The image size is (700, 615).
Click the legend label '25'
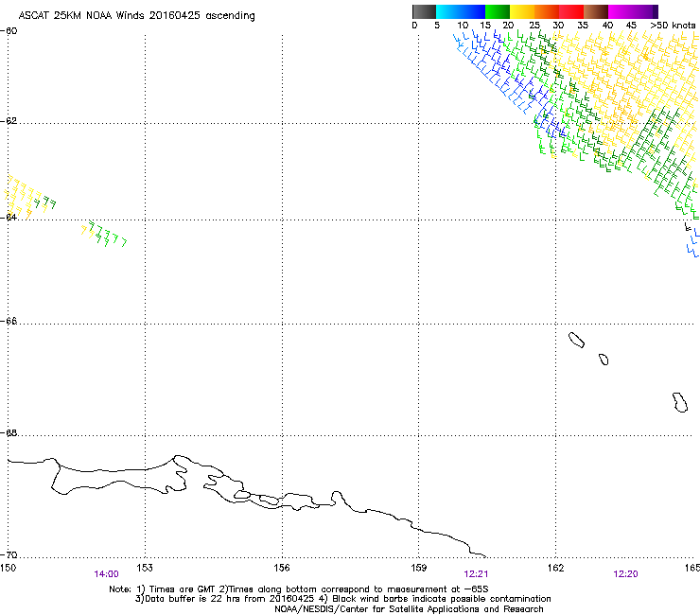click(534, 26)
